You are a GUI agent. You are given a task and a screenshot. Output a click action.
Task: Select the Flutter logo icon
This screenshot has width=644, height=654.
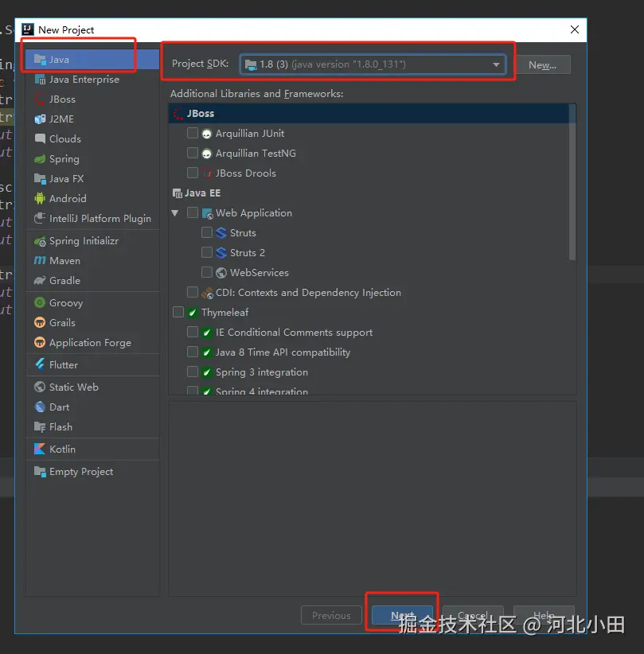point(40,365)
